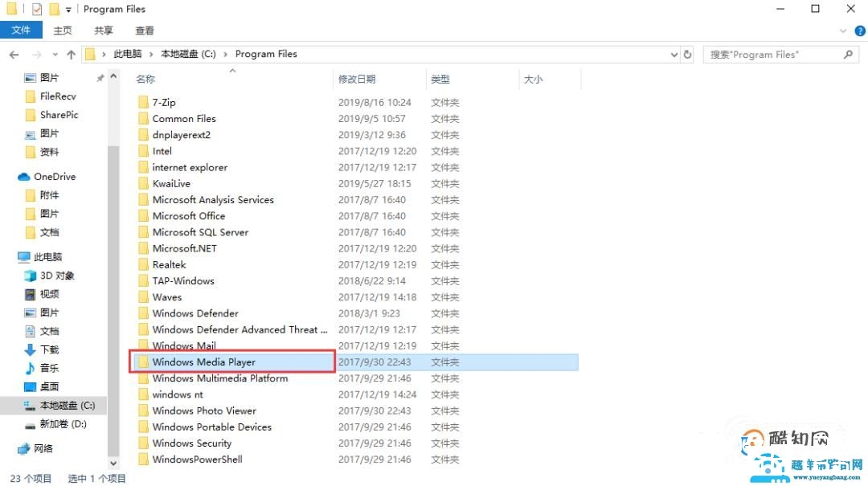Click Program Files in the breadcrumb
Image resolution: width=868 pixels, height=486 pixels.
click(266, 54)
